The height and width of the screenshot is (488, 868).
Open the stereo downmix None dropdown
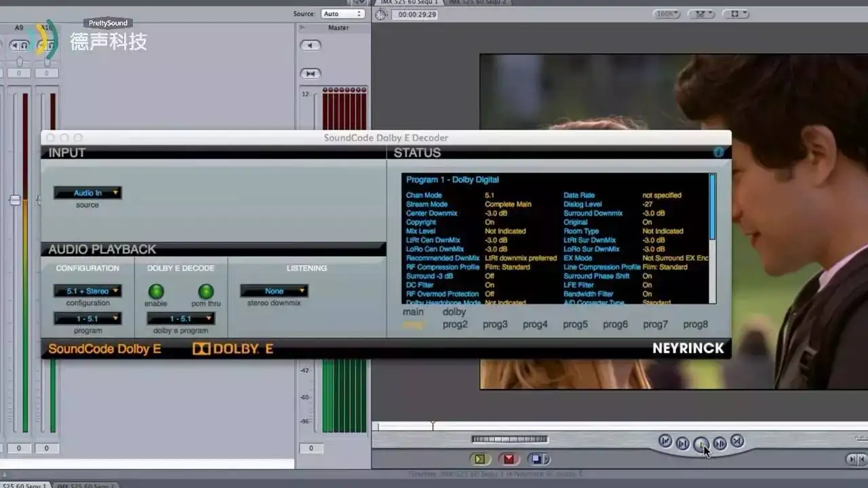pyautogui.click(x=274, y=290)
